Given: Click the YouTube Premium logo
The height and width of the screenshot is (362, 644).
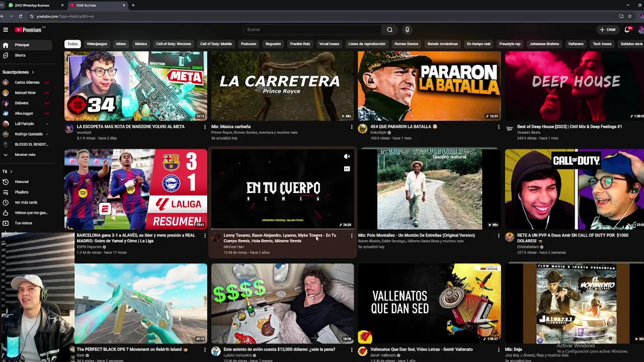Looking at the screenshot, I should click(x=28, y=30).
